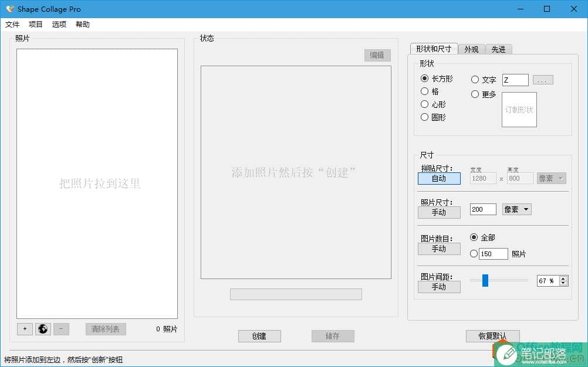
Task: Click the add photos plus button
Action: pyautogui.click(x=25, y=329)
